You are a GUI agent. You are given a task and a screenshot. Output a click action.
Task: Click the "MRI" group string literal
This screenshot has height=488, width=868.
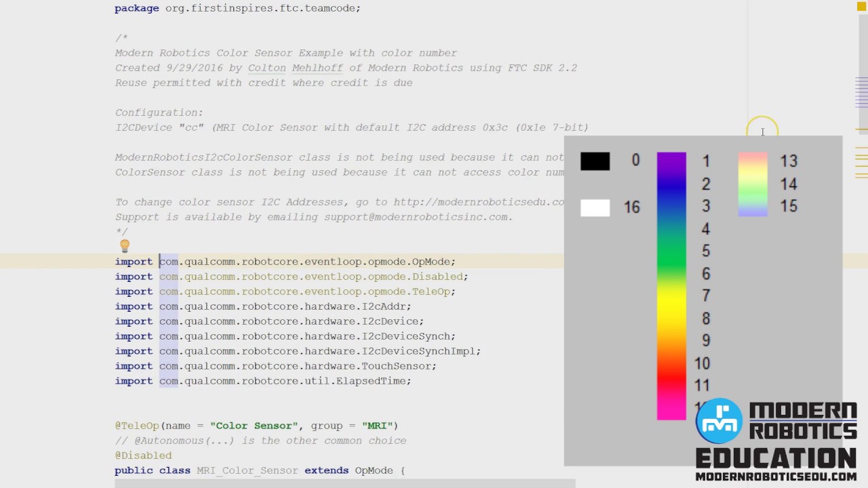(x=376, y=426)
